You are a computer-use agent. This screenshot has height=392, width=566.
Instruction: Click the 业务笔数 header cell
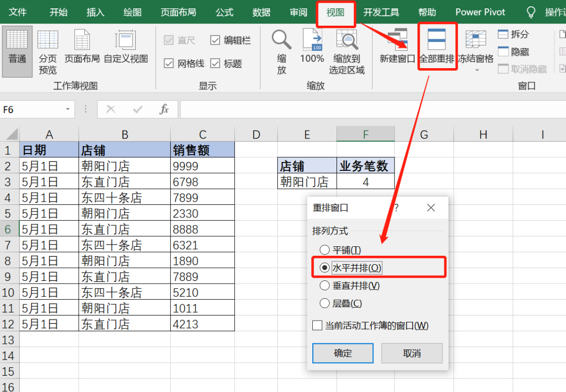[x=365, y=166]
